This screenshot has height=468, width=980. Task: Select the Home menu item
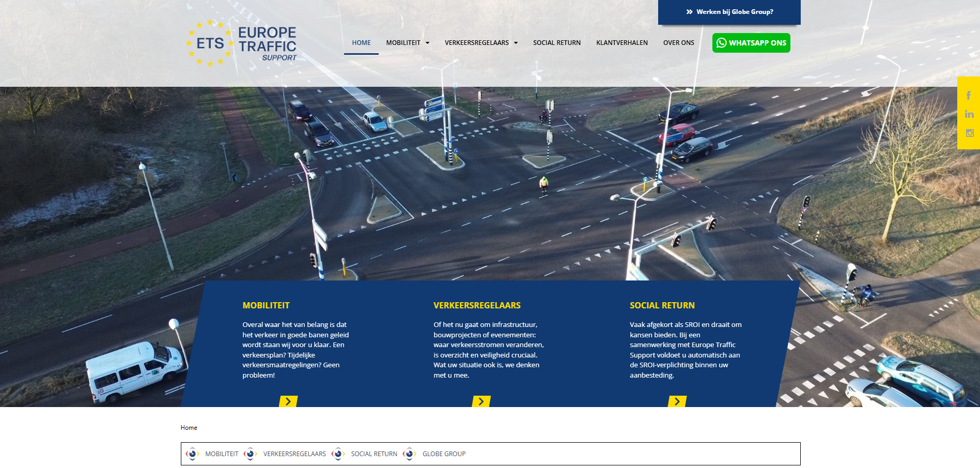(361, 43)
